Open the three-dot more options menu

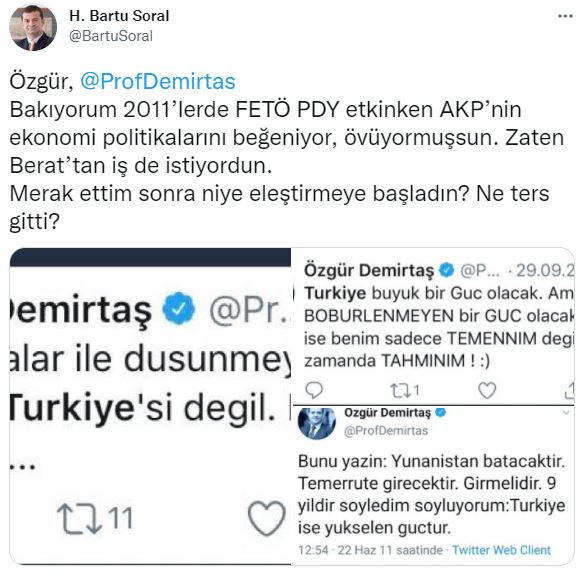tap(565, 16)
